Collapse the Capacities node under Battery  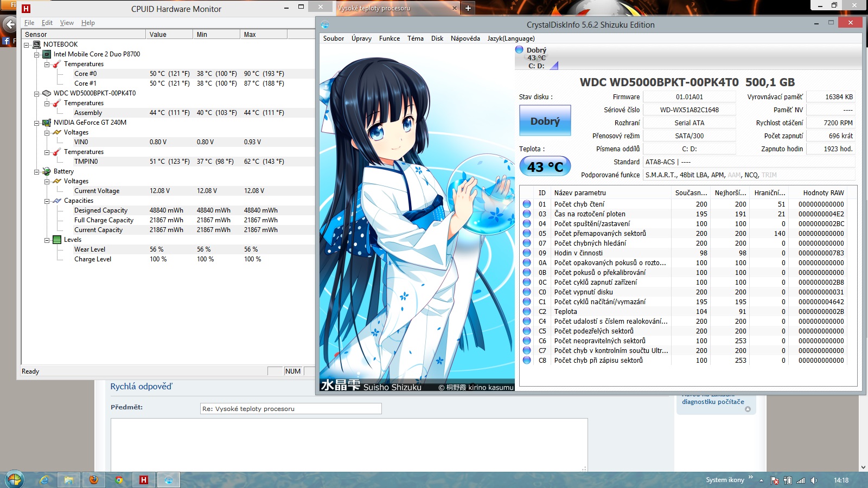[x=47, y=201]
